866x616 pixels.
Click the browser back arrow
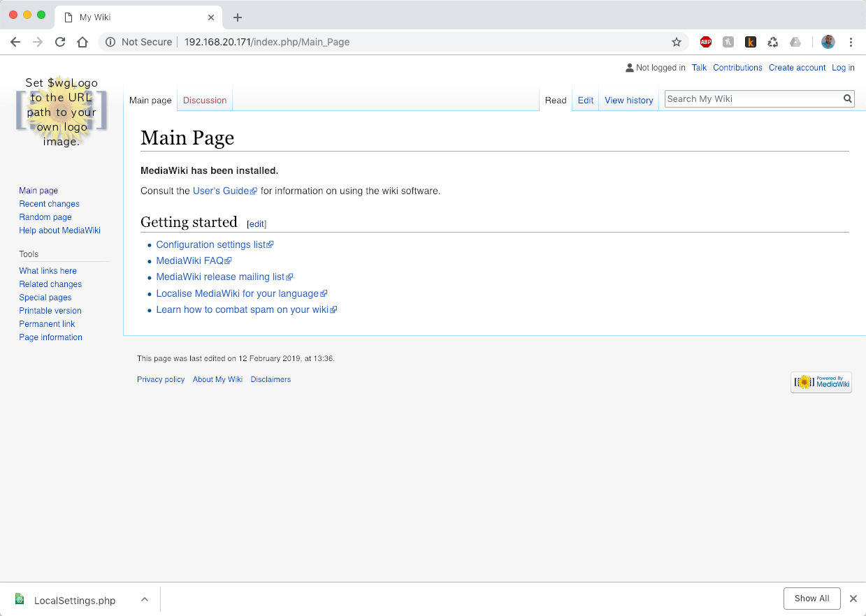15,42
